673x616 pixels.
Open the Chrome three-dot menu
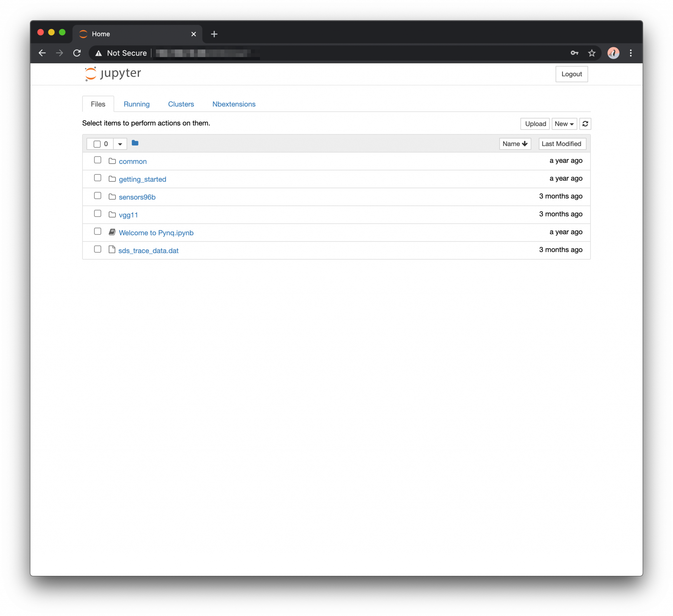click(630, 53)
